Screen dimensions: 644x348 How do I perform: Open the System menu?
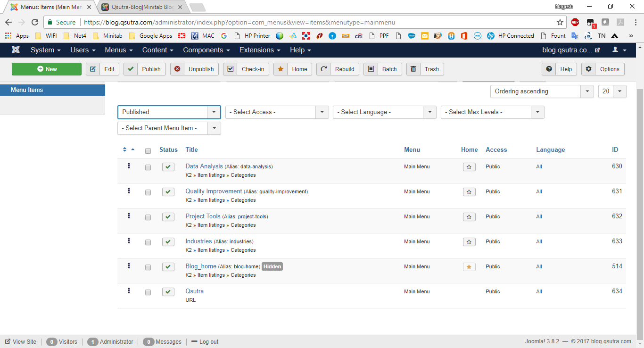coord(46,50)
